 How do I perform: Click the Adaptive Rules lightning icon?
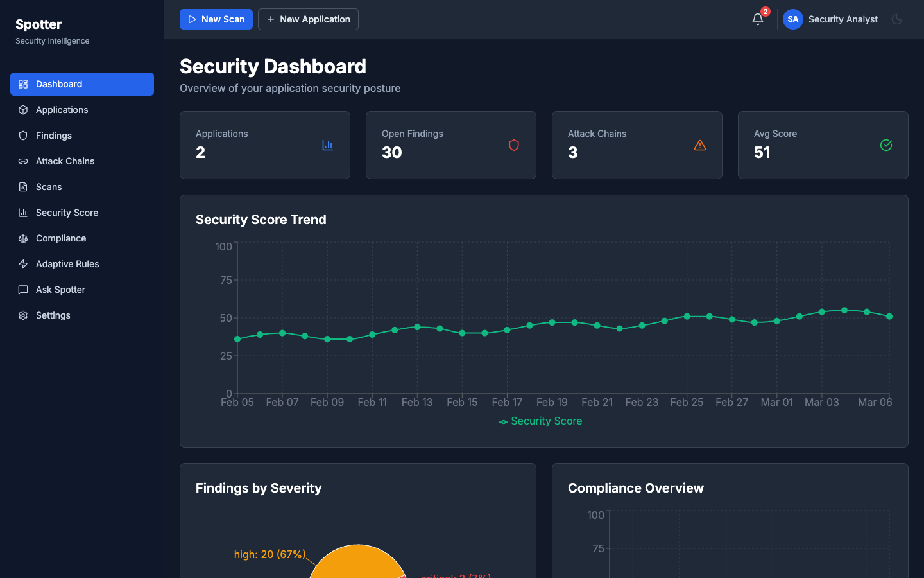(22, 264)
